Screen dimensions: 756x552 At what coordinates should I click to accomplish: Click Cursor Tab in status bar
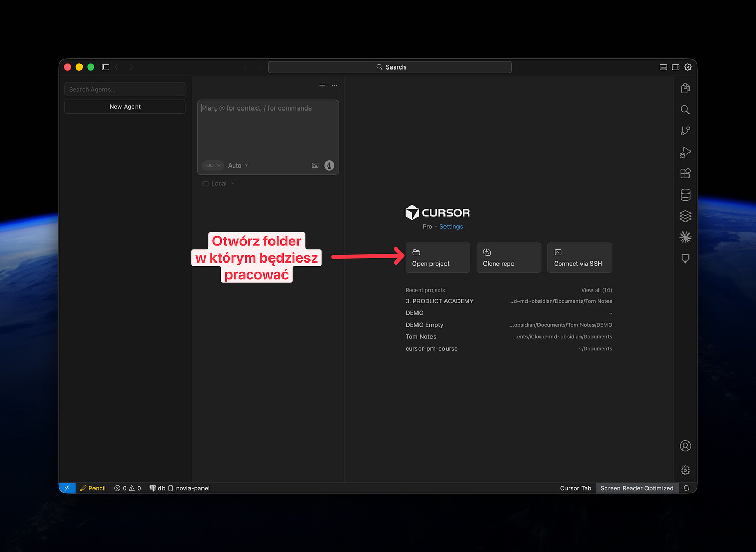point(576,488)
